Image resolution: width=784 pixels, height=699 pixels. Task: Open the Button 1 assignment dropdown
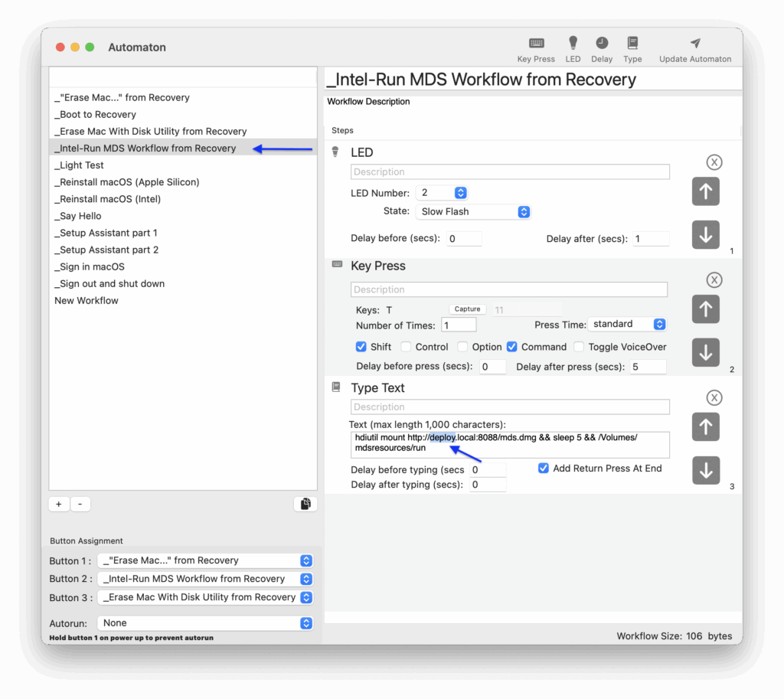pyautogui.click(x=205, y=560)
